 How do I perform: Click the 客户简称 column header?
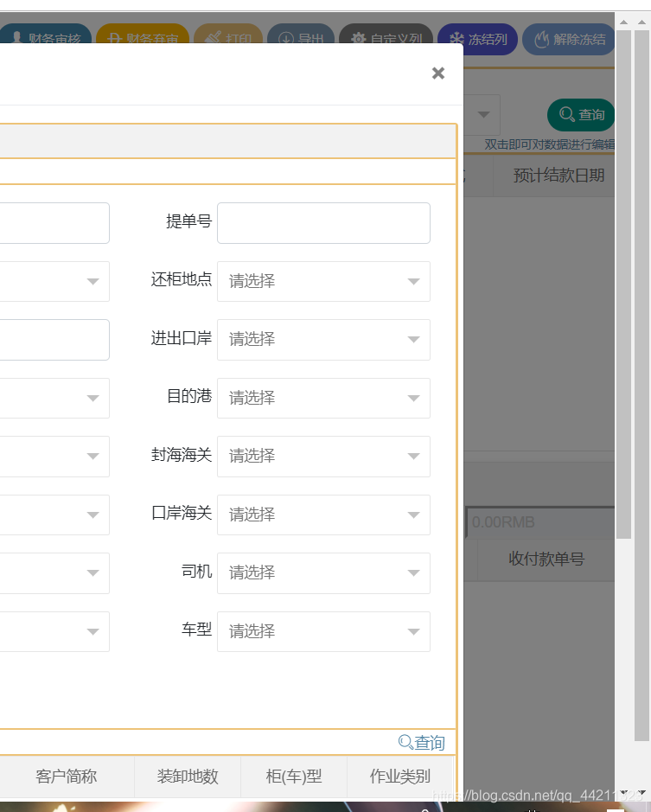click(67, 777)
